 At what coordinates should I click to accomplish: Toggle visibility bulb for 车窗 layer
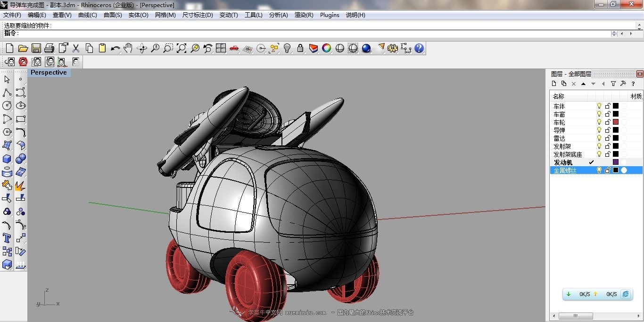(599, 114)
